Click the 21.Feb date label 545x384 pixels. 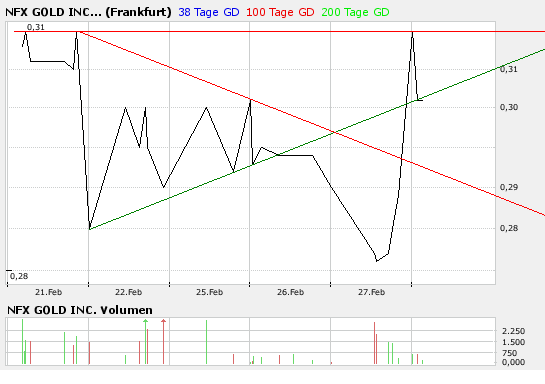coord(48,292)
